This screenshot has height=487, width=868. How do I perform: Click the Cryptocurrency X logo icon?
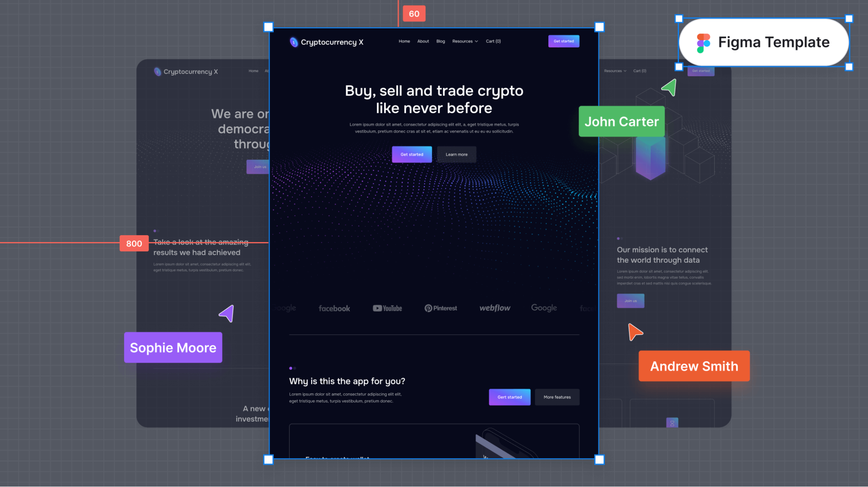coord(294,42)
